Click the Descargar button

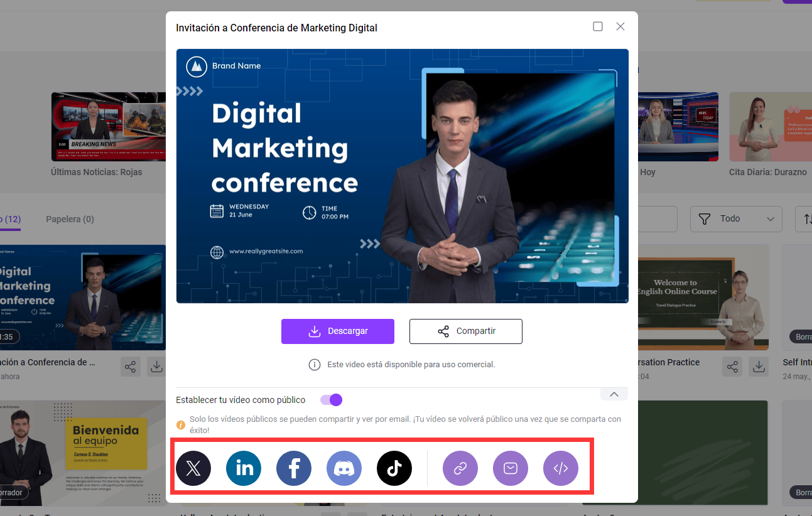click(338, 331)
